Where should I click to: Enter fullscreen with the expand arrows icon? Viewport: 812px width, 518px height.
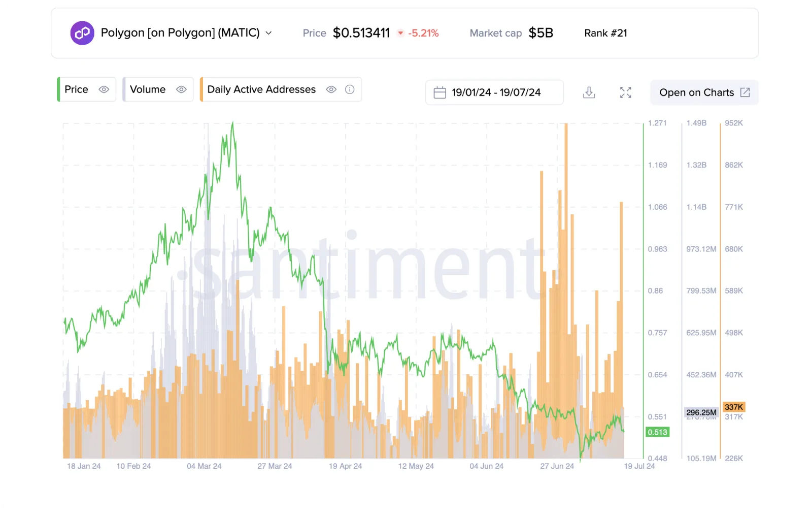click(x=626, y=92)
